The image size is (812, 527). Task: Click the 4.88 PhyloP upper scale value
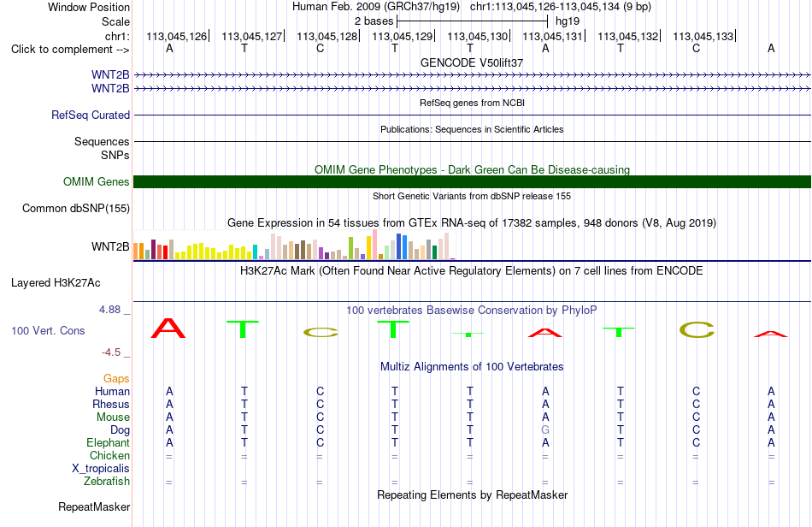click(x=109, y=310)
